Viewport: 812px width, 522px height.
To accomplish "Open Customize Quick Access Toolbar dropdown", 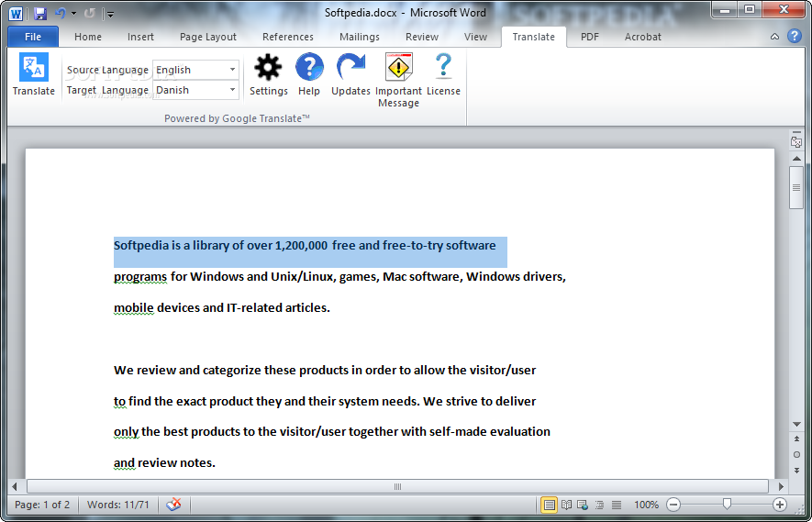I will [x=110, y=14].
